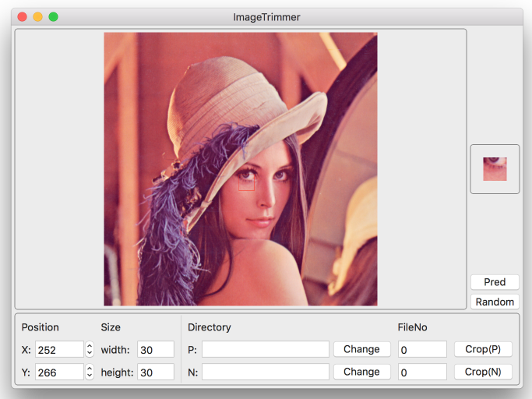Close the ImageTrimmer window

pos(23,16)
